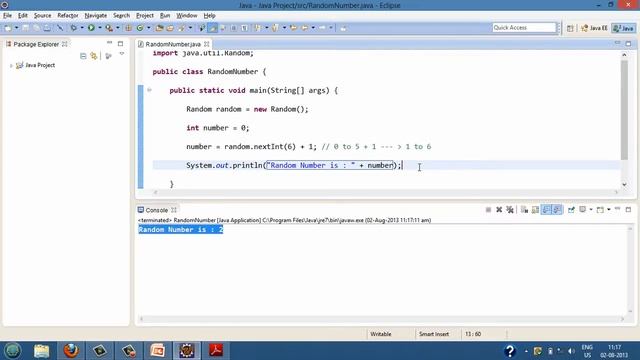Viewport: 640px width, 360px height.
Task: Click the volume speaker tray icon
Action: coord(571,351)
